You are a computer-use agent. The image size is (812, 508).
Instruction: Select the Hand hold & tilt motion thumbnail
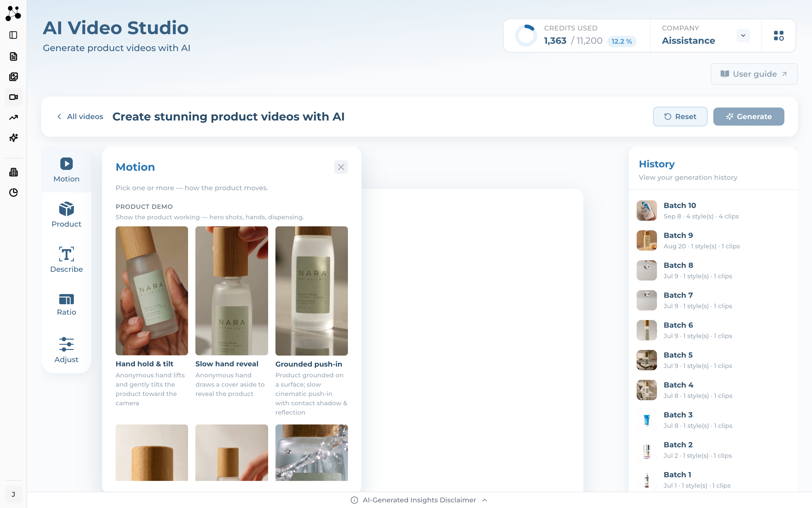click(x=152, y=291)
